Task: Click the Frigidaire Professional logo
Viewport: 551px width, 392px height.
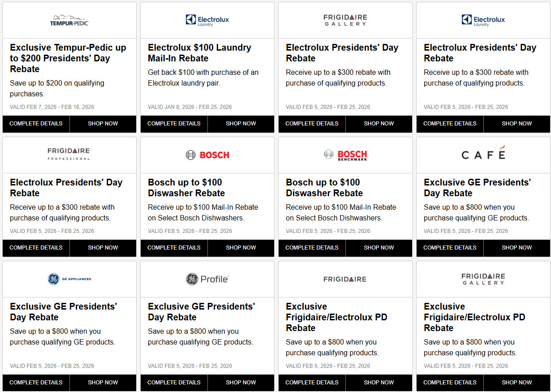Action: click(x=69, y=154)
